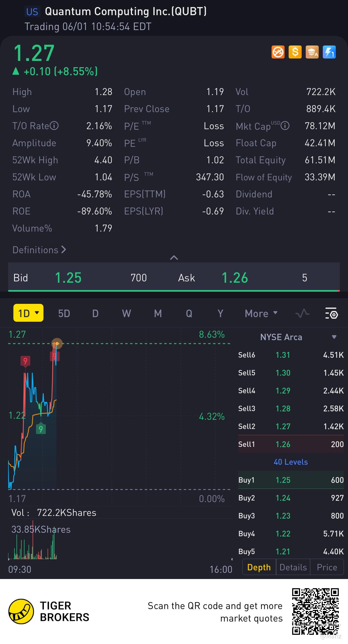Open the NYSE Arca exchange dropdown
Image resolution: width=348 pixels, height=644 pixels.
[x=334, y=337]
